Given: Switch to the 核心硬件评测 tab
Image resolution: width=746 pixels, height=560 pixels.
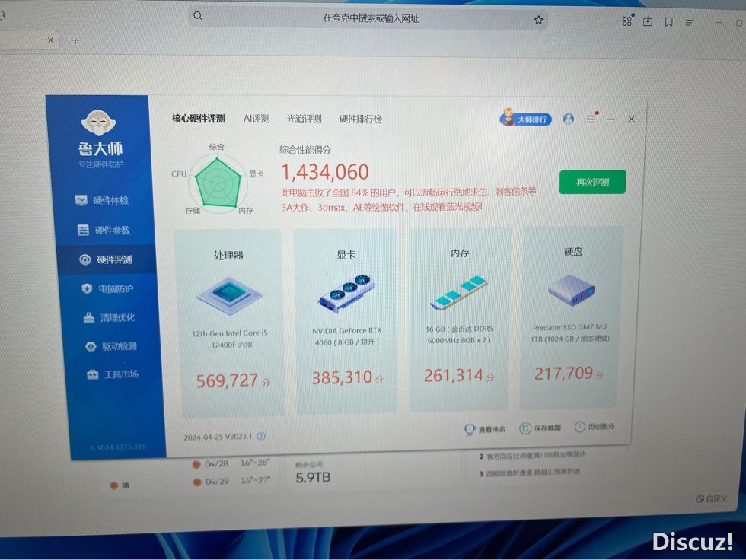Looking at the screenshot, I should click(199, 119).
